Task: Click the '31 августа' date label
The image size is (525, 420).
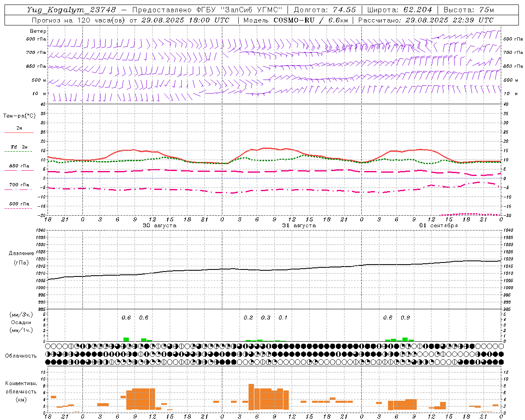Action: (299, 226)
